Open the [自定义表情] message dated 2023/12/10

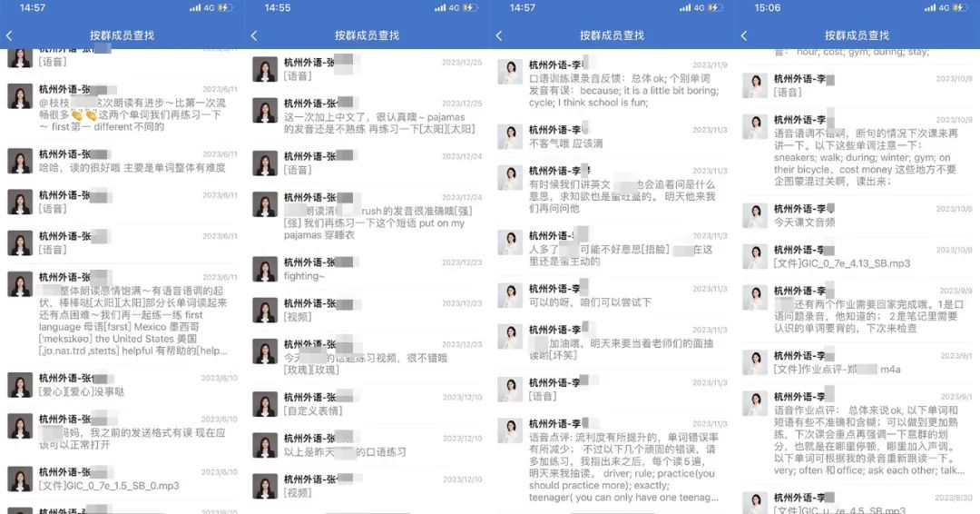coord(367,404)
